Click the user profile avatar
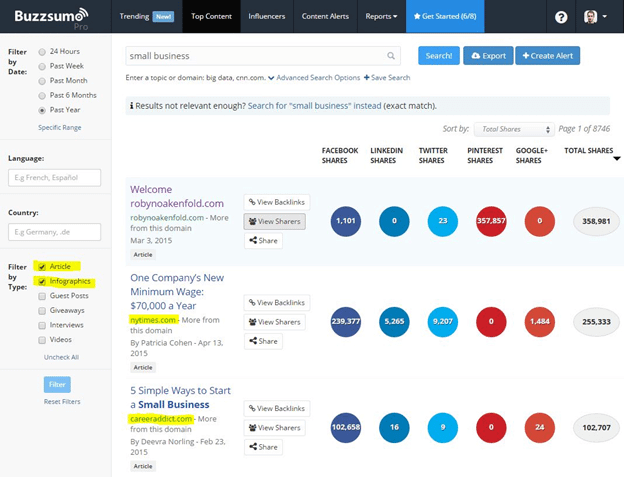This screenshot has height=477, width=624. (590, 17)
